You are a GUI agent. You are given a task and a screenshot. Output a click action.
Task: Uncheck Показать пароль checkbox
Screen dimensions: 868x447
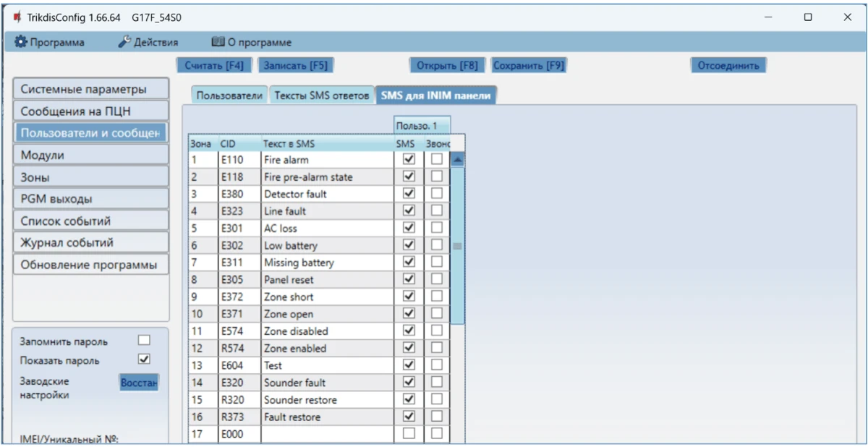pyautogui.click(x=144, y=359)
